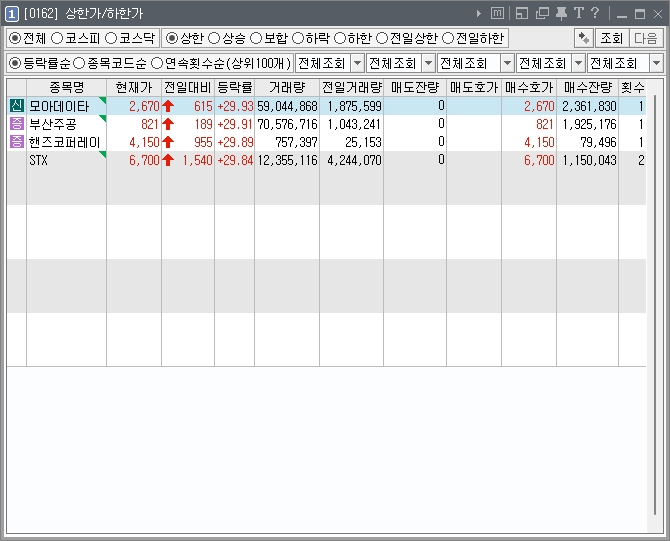This screenshot has width=670, height=541.
Task: Click the settings icon left of 조회
Action: pos(583,38)
